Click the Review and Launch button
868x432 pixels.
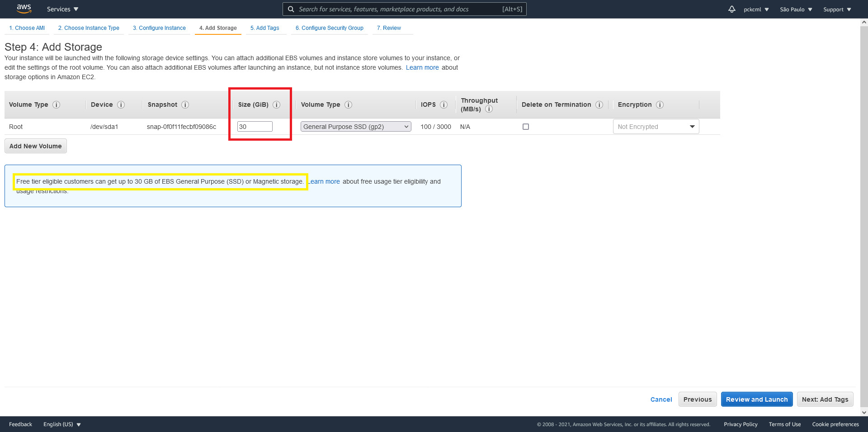pos(756,399)
